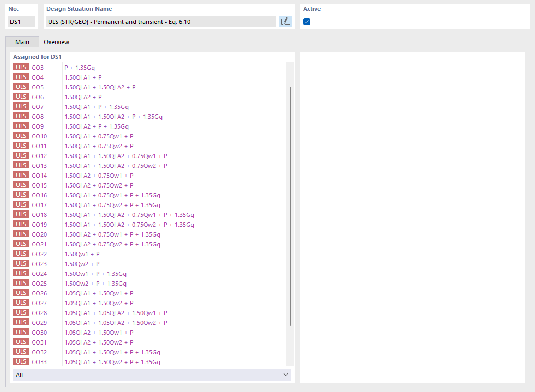
Task: Click the DS1 number field
Action: click(x=21, y=21)
